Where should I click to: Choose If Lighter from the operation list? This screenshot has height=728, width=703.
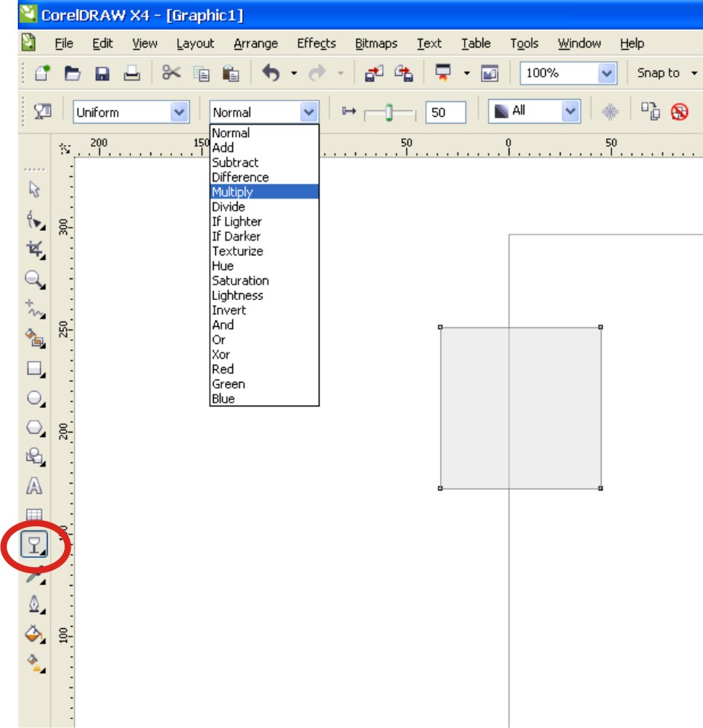coord(264,222)
